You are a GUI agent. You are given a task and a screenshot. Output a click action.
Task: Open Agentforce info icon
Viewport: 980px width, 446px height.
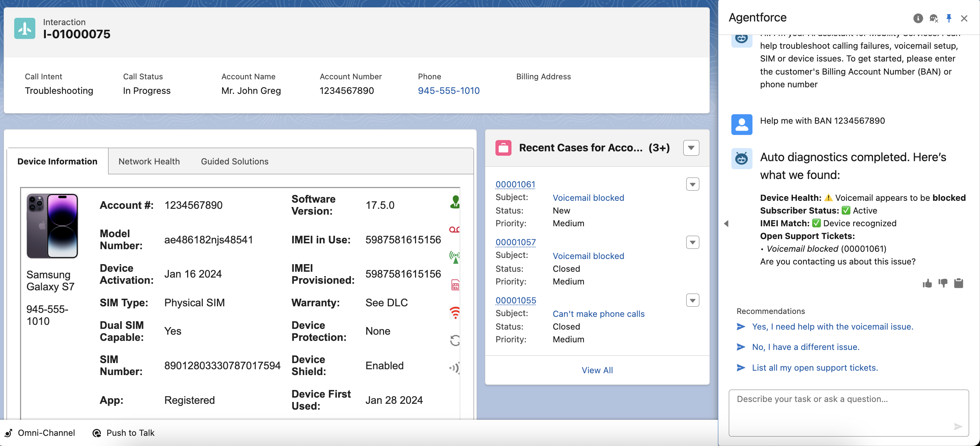coord(918,18)
